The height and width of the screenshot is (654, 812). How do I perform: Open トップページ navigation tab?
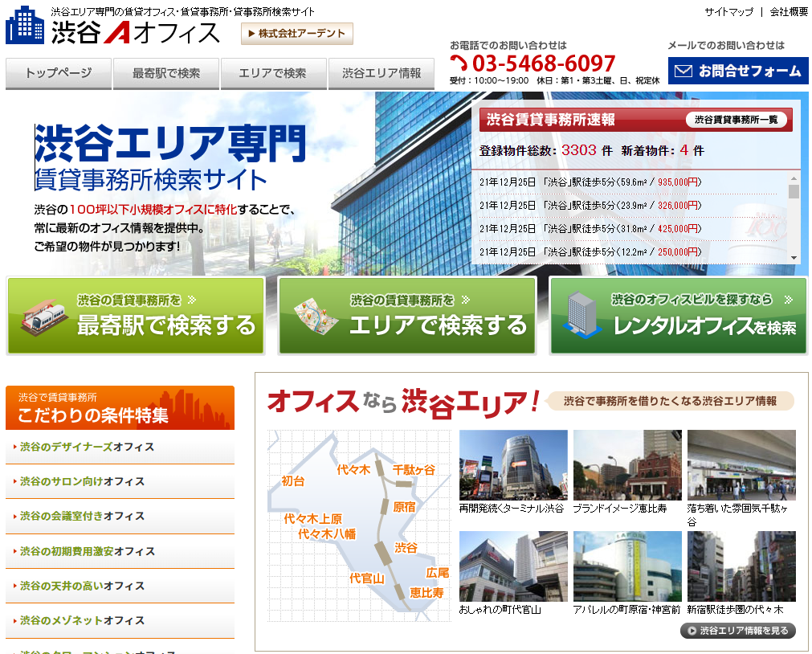pyautogui.click(x=59, y=74)
